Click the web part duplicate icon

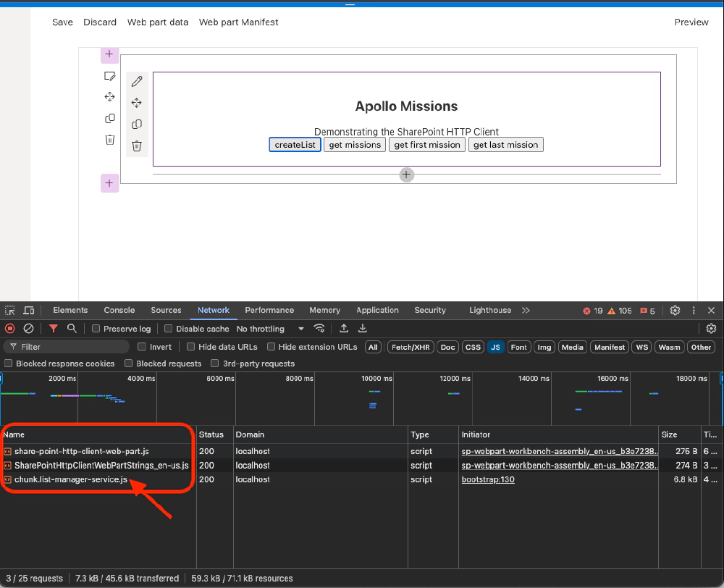(137, 125)
